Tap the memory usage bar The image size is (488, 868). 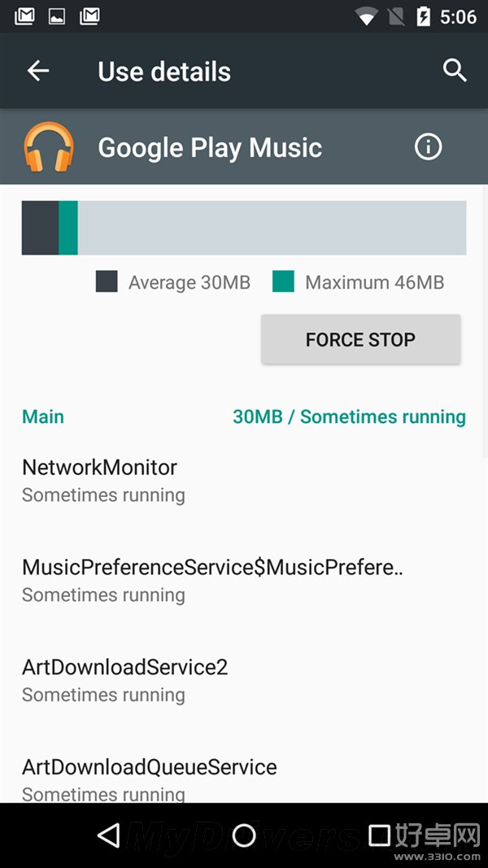tap(244, 228)
